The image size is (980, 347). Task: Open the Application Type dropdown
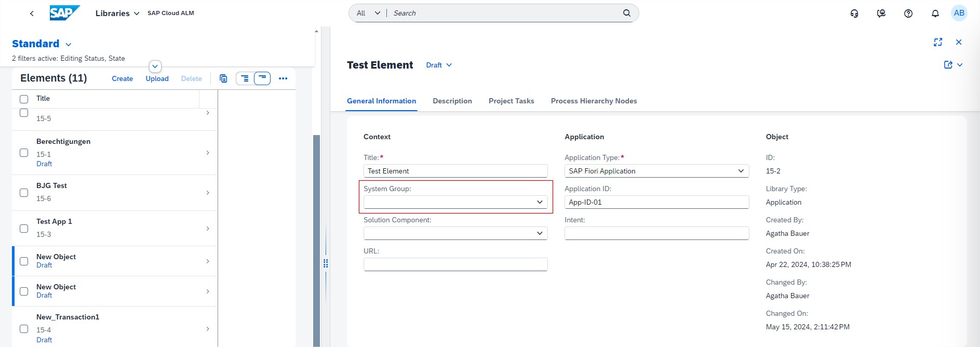click(741, 171)
